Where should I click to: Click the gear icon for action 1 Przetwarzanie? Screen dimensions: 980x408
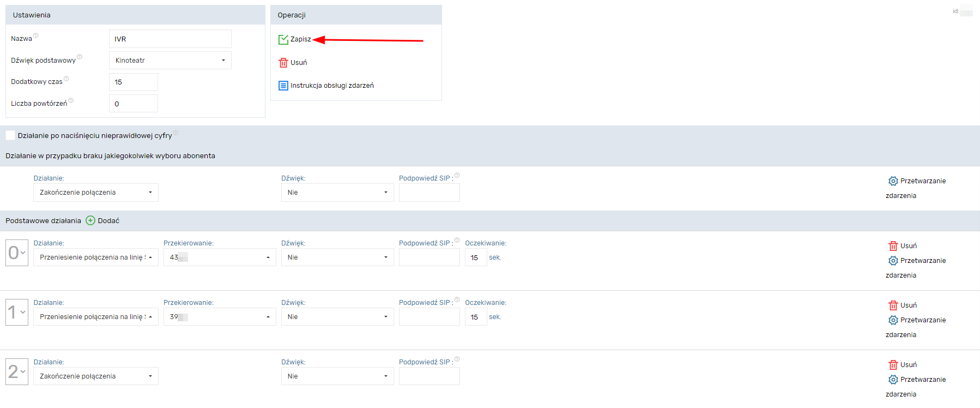(893, 320)
